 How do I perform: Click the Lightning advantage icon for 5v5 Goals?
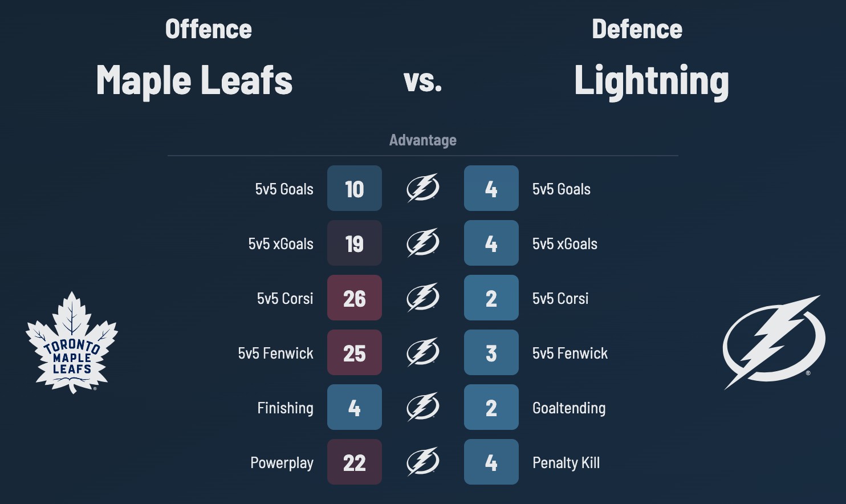coord(422,188)
